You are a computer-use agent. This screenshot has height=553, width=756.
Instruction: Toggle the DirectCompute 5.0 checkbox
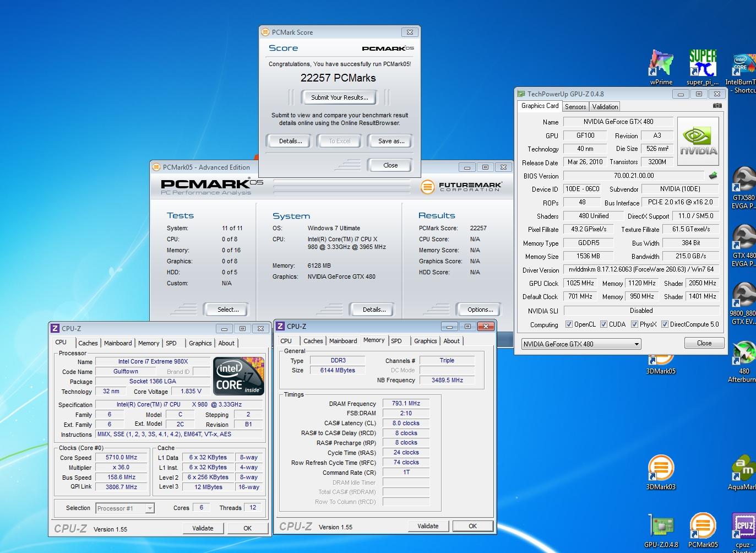[665, 324]
